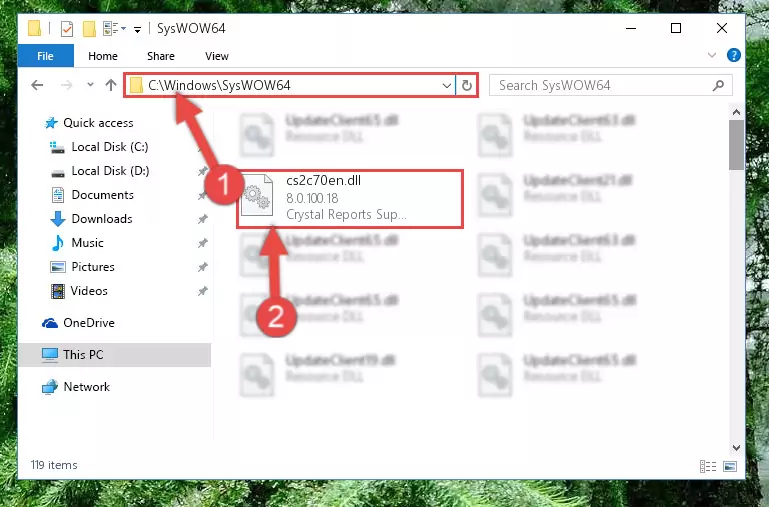This screenshot has width=769, height=507.
Task: Go forward with the right arrow
Action: click(x=66, y=85)
